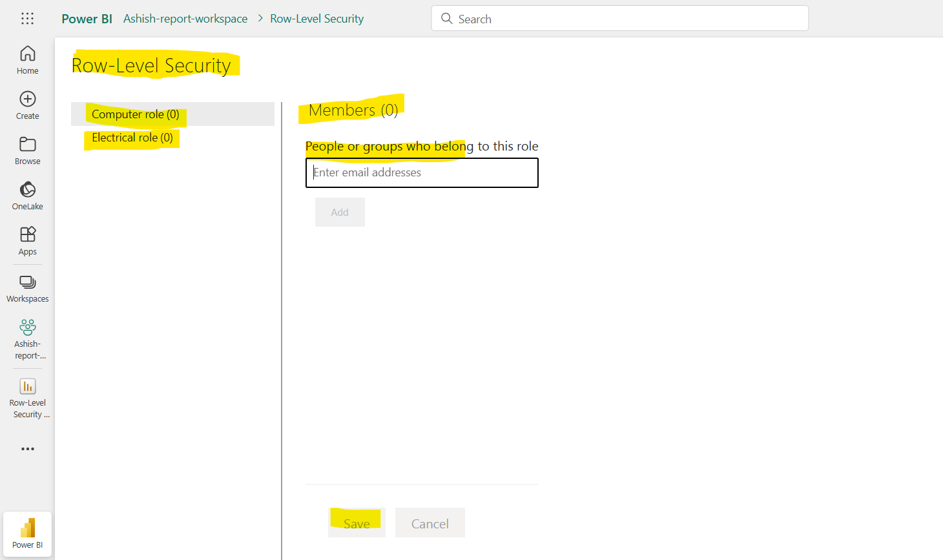Open the Ashish-report-workspace breadcrumb link
The image size is (943, 560).
(x=185, y=18)
